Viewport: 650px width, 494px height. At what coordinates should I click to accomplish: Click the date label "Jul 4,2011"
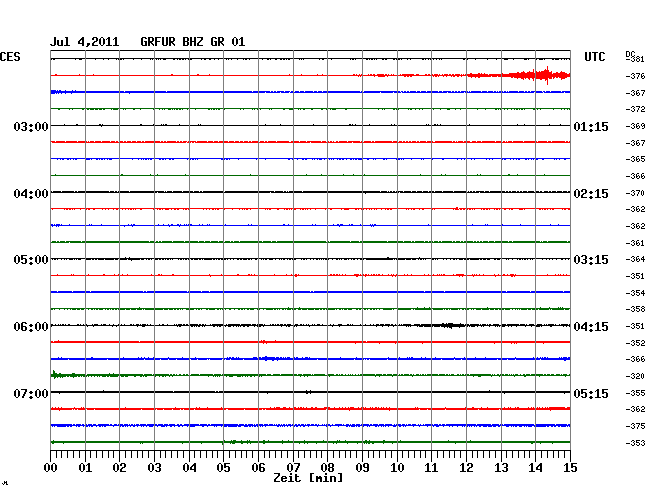click(x=85, y=42)
